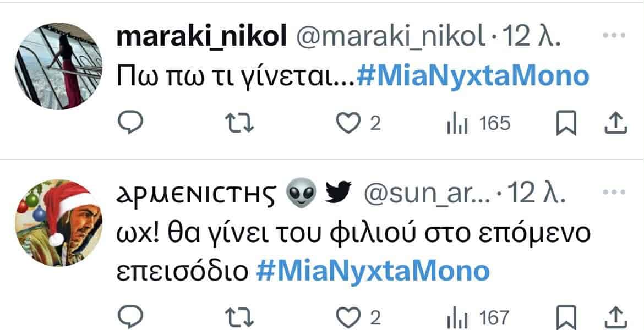Share the tweet about επόμενο επεισόδιο
Viewport: 644px width, 330px height.
tap(615, 317)
